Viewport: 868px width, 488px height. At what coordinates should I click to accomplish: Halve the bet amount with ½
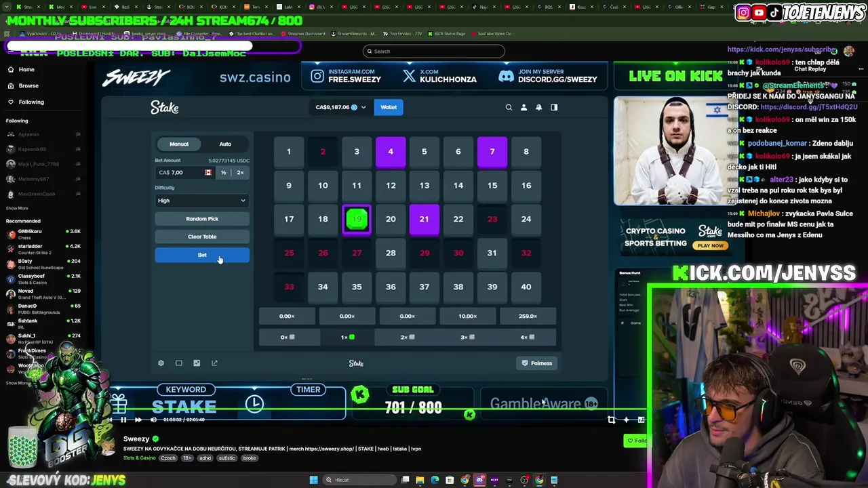tap(223, 173)
